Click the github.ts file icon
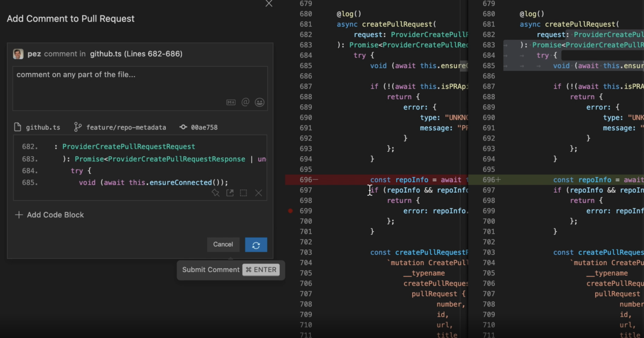 [17, 127]
